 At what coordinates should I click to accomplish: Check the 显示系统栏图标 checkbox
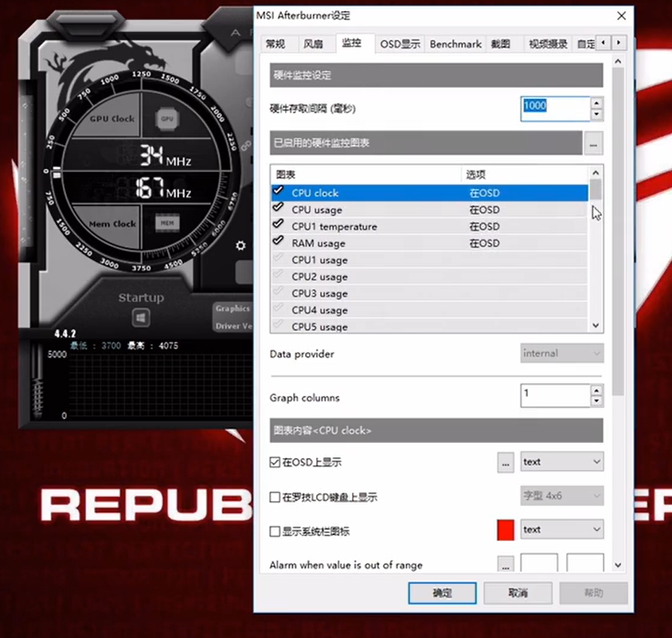pyautogui.click(x=275, y=532)
